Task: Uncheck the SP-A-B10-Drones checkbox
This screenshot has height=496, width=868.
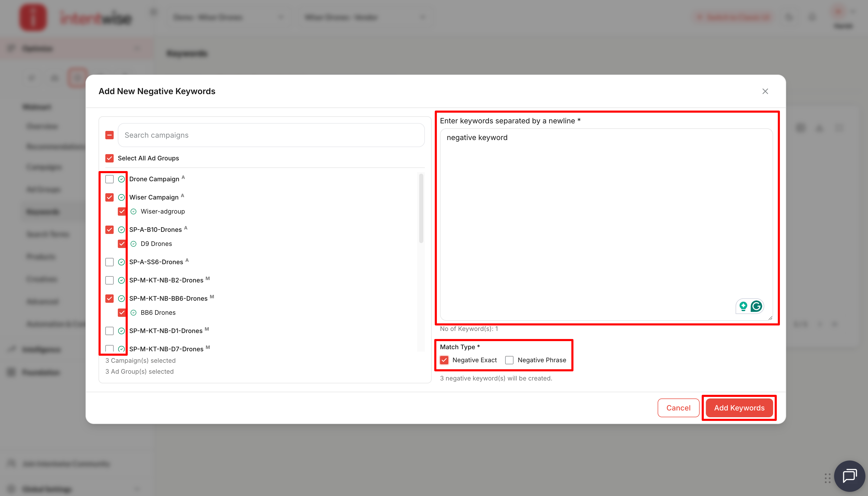Action: coord(109,230)
